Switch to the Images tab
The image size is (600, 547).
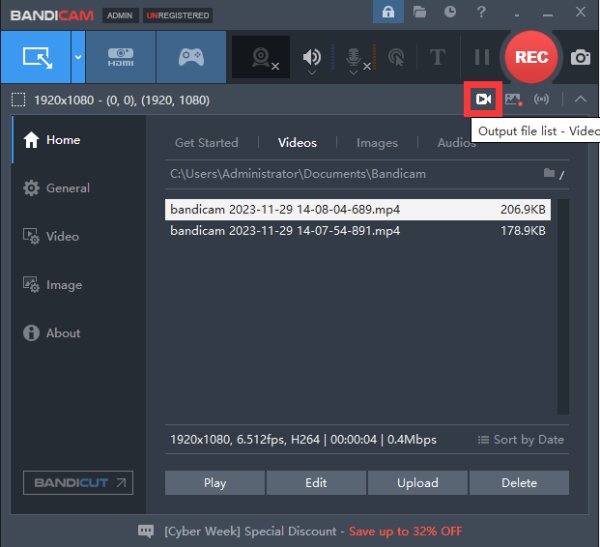tap(377, 143)
